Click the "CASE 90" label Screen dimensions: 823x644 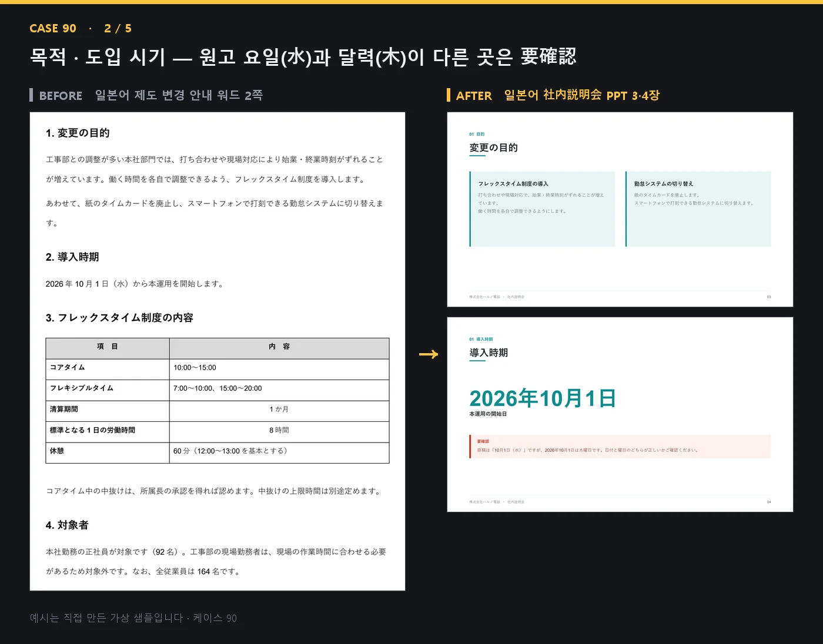click(x=53, y=28)
